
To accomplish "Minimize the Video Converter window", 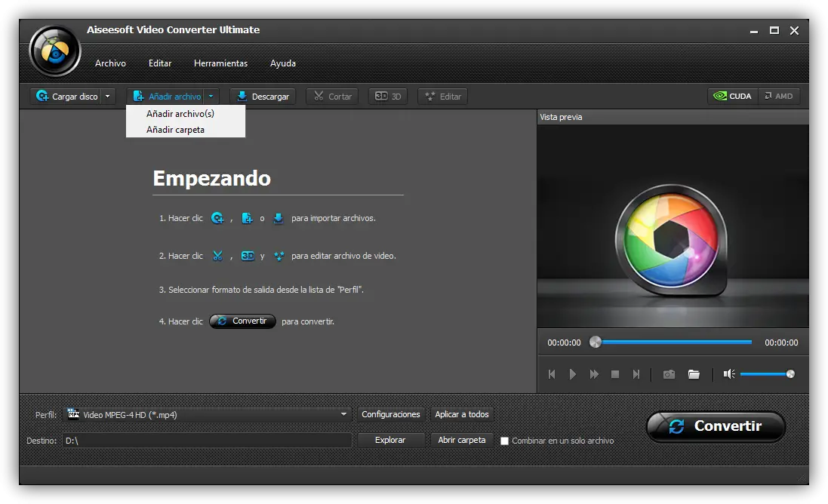I will pyautogui.click(x=754, y=31).
